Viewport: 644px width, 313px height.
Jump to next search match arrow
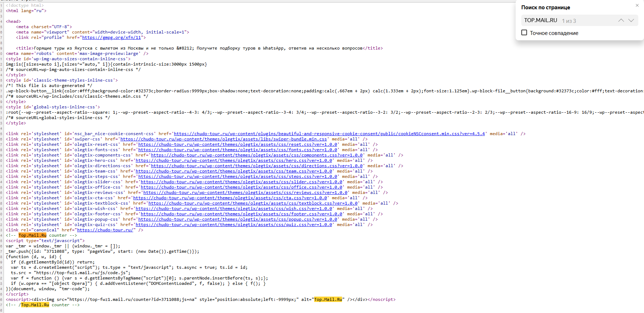(x=631, y=20)
